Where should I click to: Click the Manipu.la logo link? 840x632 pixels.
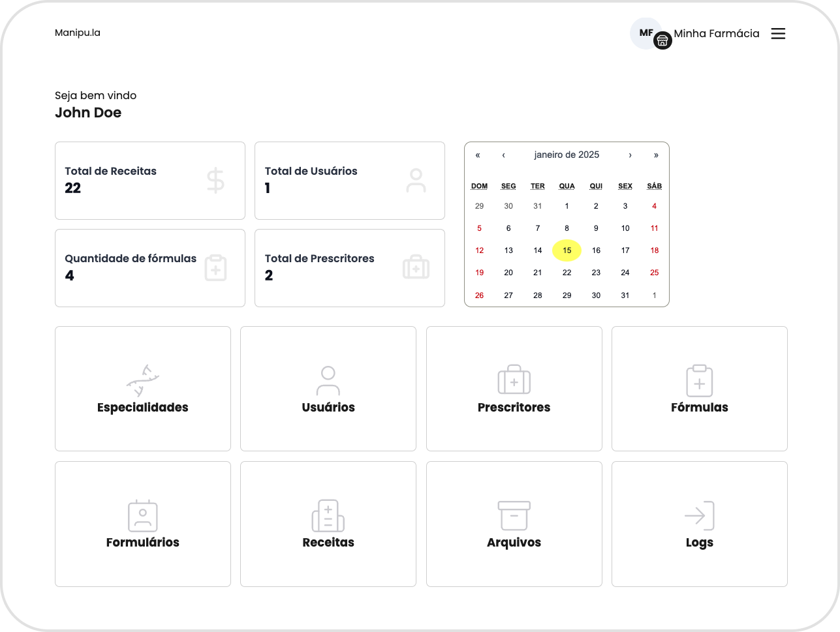(x=78, y=33)
